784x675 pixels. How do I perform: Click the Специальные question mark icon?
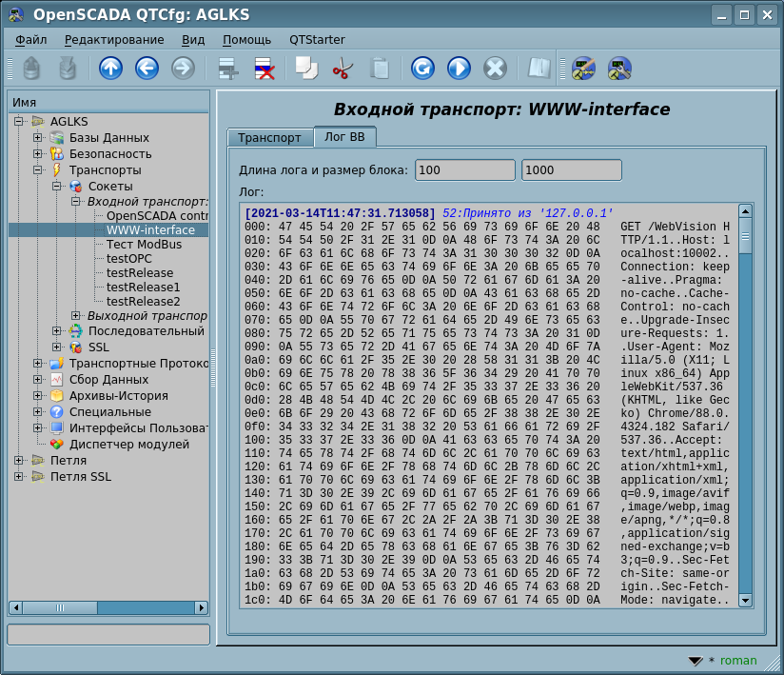[57, 412]
